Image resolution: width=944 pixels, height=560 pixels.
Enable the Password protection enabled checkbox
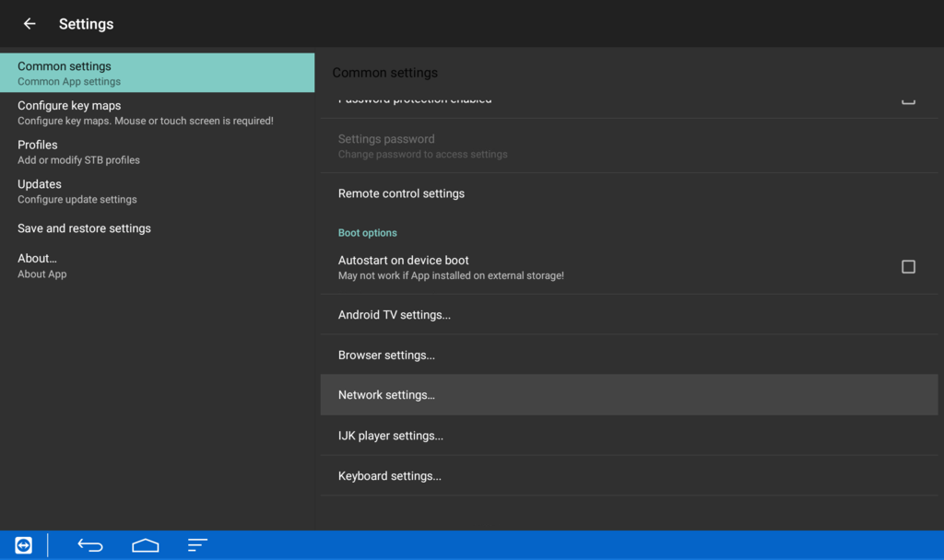tap(908, 99)
